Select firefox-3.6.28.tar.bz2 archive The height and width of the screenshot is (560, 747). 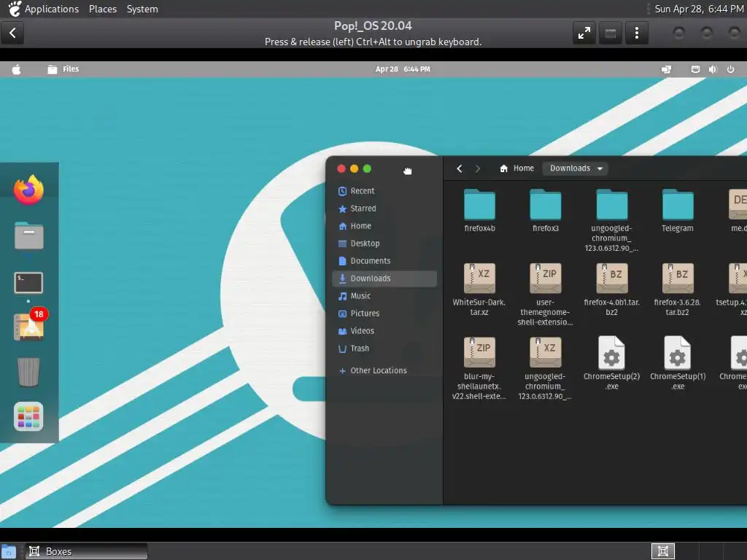(x=678, y=289)
